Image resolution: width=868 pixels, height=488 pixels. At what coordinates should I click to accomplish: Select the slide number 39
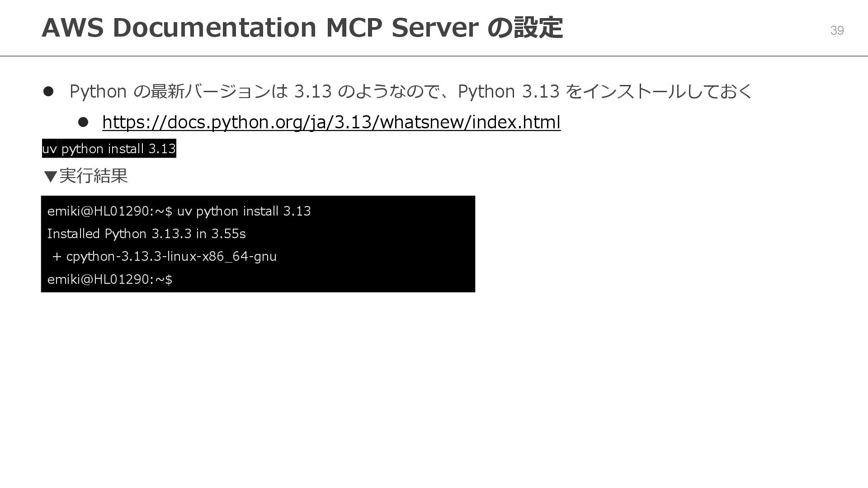pos(837,30)
